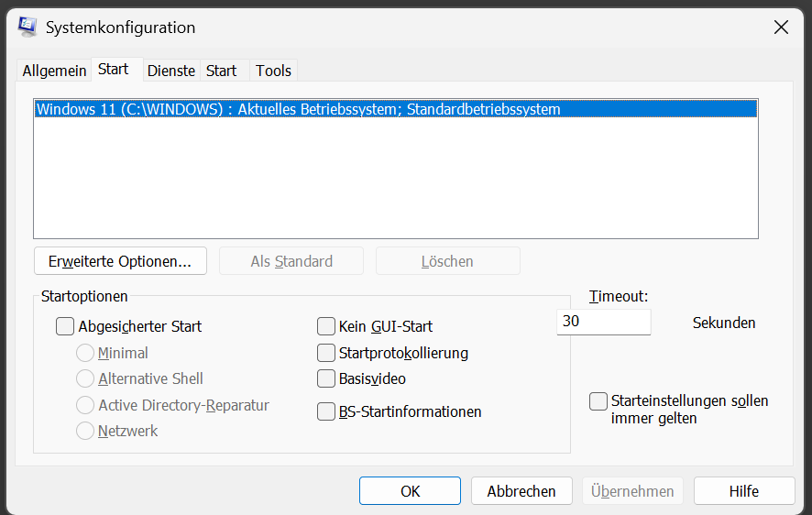Switch to the Tools tab
The width and height of the screenshot is (812, 515).
273,71
